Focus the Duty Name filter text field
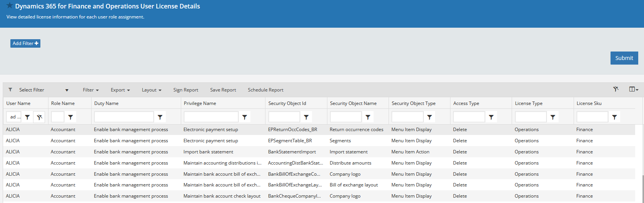 (124, 117)
